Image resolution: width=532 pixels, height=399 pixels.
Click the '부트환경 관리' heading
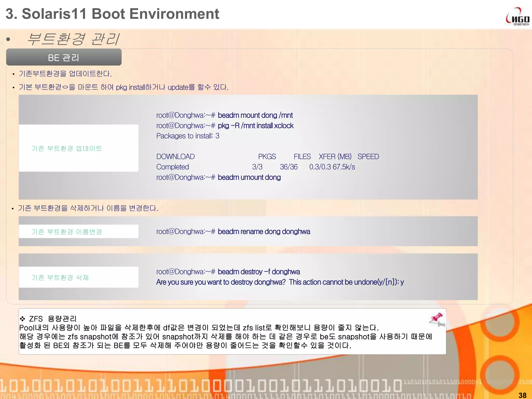pos(73,39)
